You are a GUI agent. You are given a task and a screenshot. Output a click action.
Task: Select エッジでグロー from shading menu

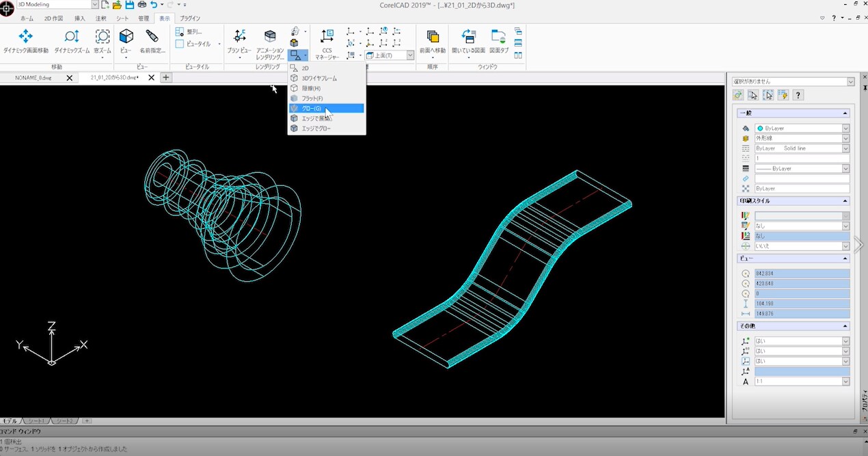(x=327, y=129)
